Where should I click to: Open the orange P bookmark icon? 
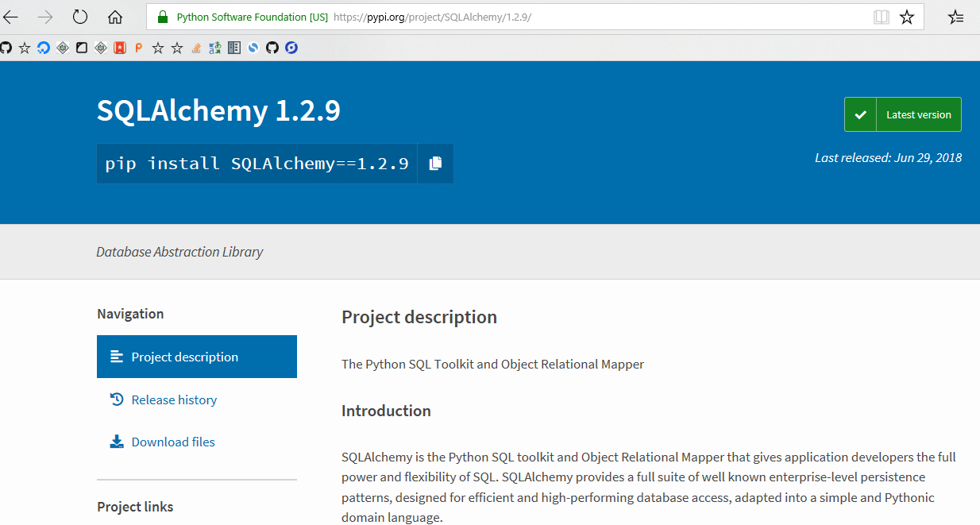click(x=139, y=48)
